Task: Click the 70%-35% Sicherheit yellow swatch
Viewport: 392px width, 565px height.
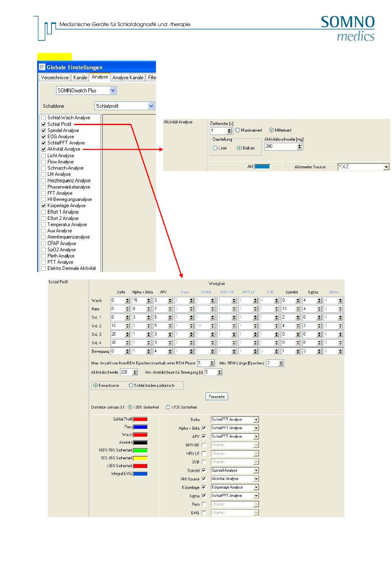Action: (140, 458)
